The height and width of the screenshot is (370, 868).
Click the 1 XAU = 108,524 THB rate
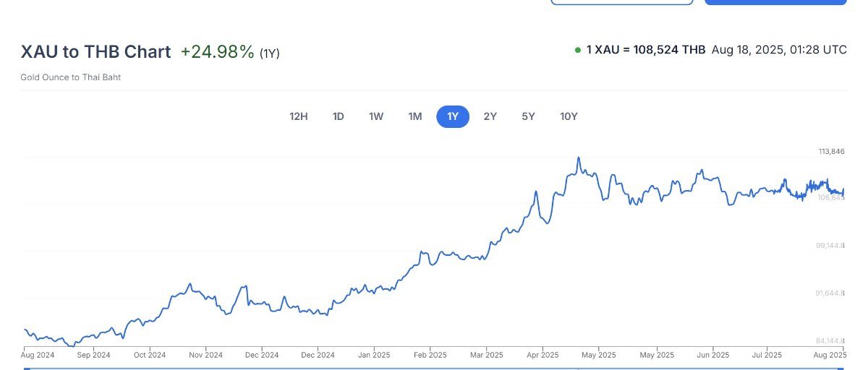pyautogui.click(x=646, y=50)
